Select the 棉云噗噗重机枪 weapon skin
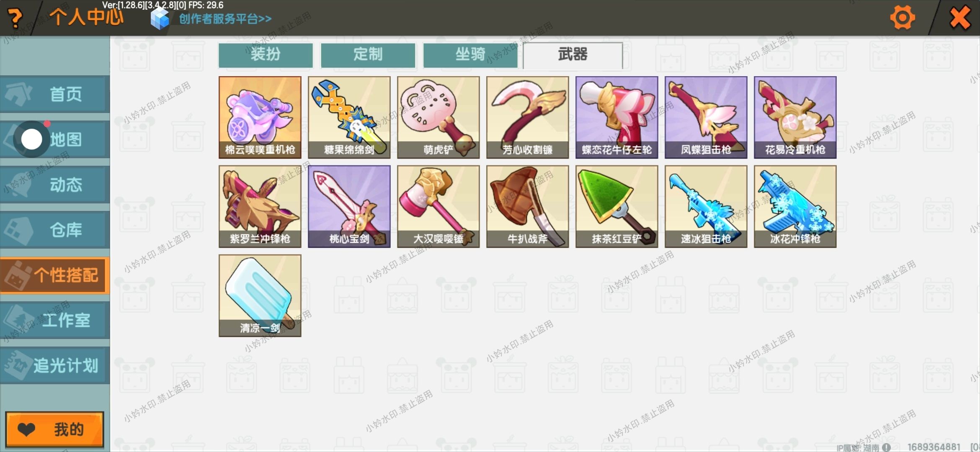The height and width of the screenshot is (452, 980). 260,117
